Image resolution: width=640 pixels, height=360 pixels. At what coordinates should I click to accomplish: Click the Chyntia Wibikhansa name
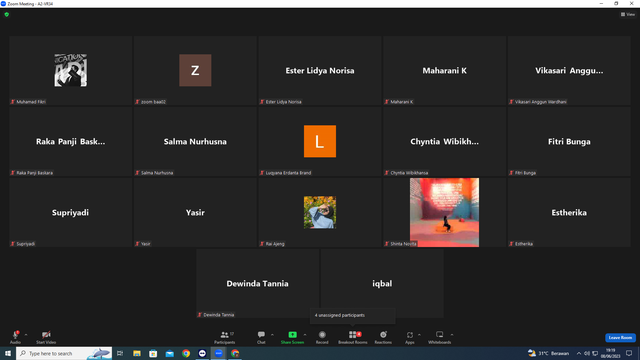pos(444,142)
